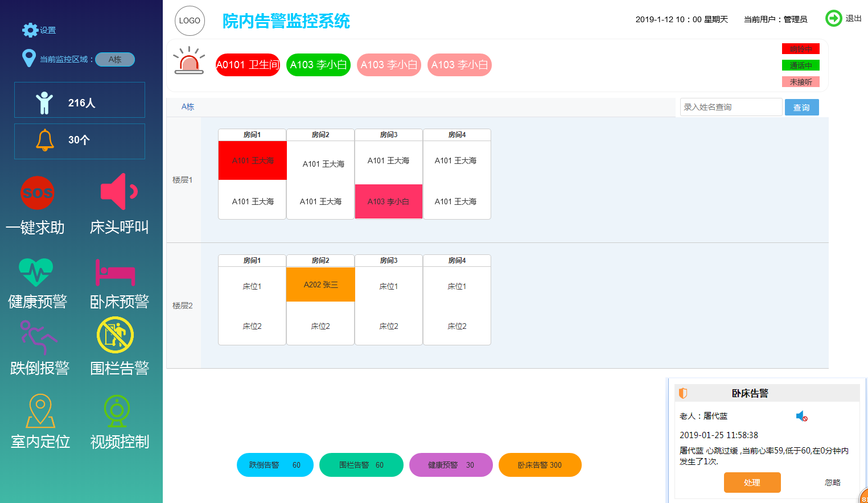The image size is (868, 503).
Task: Focus the 录入姓名查询 search field
Action: pyautogui.click(x=731, y=107)
